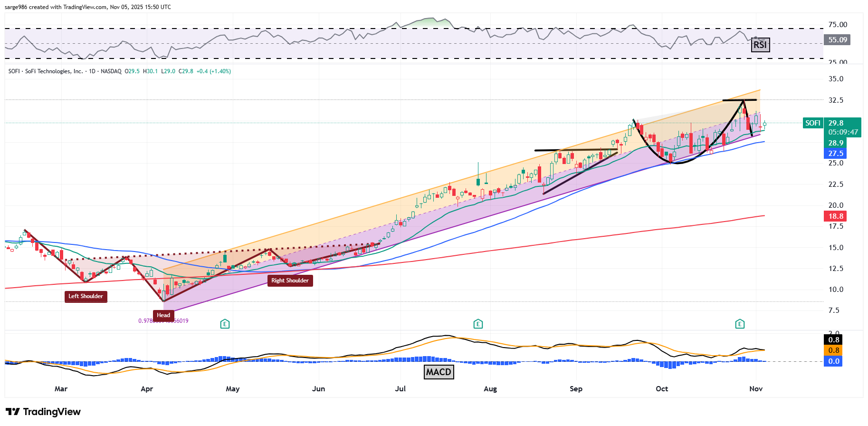This screenshot has width=868, height=426.
Task: Click the RSI value label 55.09
Action: tap(837, 40)
